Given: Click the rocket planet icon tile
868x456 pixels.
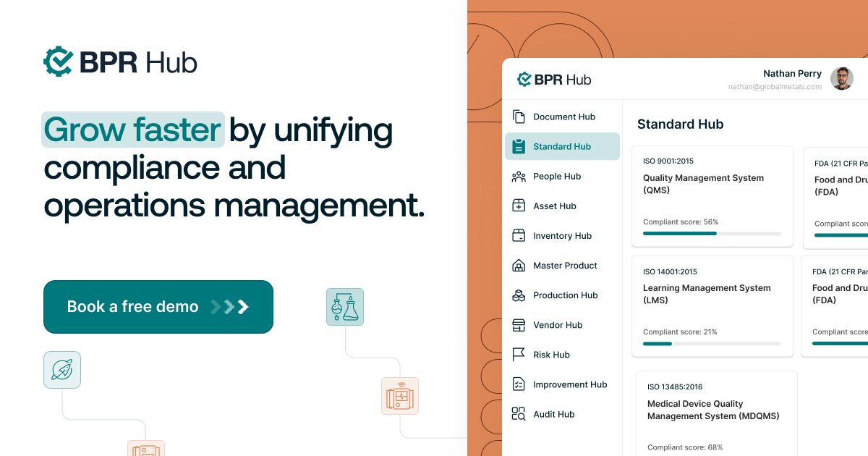Looking at the screenshot, I should click(x=62, y=370).
